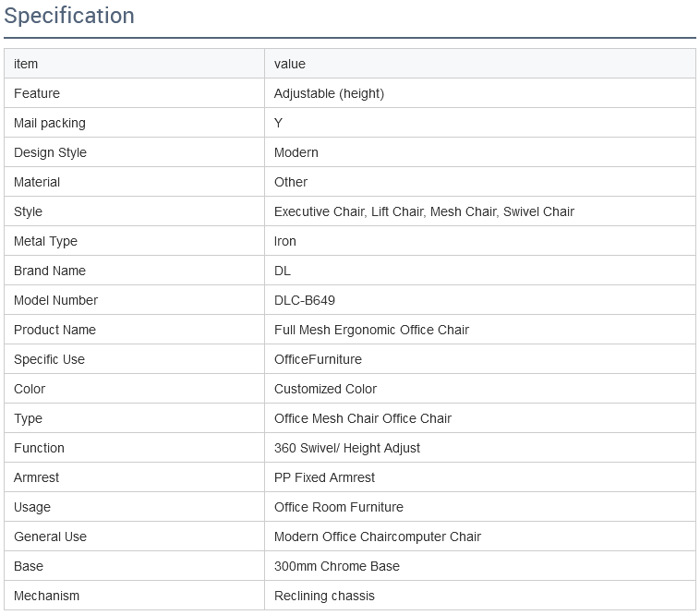Select the Material value Other

point(291,182)
